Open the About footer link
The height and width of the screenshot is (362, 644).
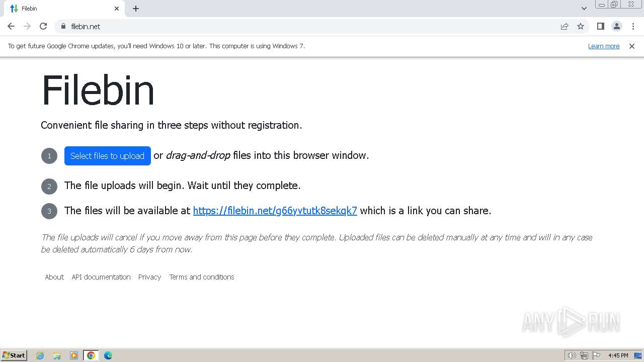[x=54, y=277]
